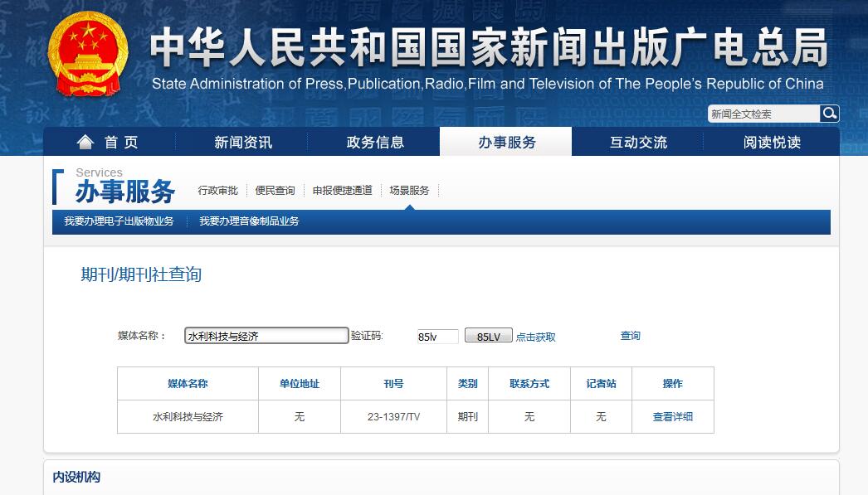The height and width of the screenshot is (495, 868).
Task: Select the 办事服务 navigation tab
Action: [x=506, y=143]
